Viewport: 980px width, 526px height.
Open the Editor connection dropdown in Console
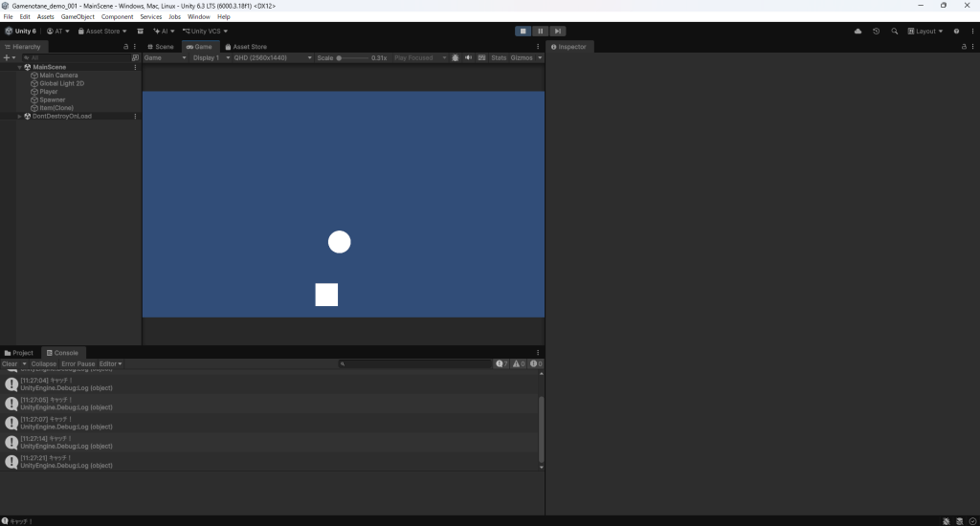pos(111,363)
